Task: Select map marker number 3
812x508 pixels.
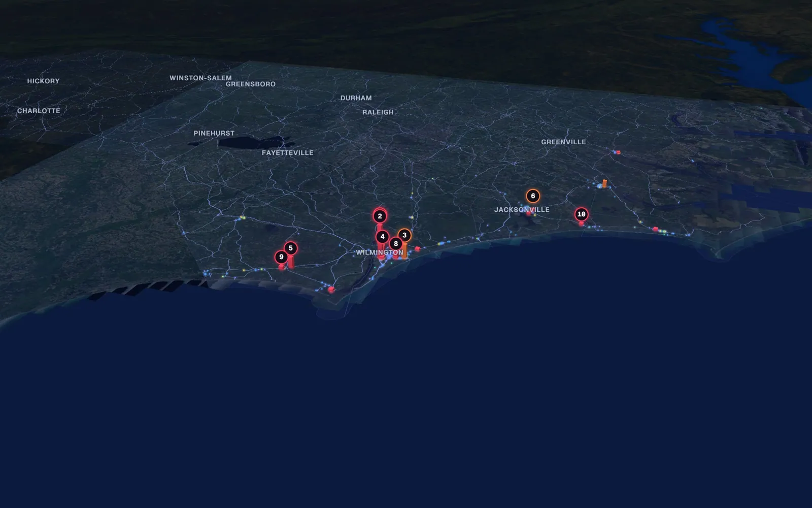Action: click(x=404, y=235)
